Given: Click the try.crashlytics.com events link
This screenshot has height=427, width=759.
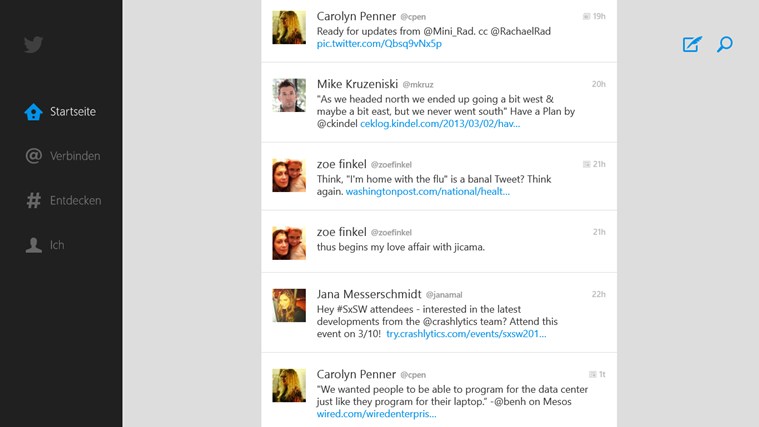Looking at the screenshot, I should point(466,334).
